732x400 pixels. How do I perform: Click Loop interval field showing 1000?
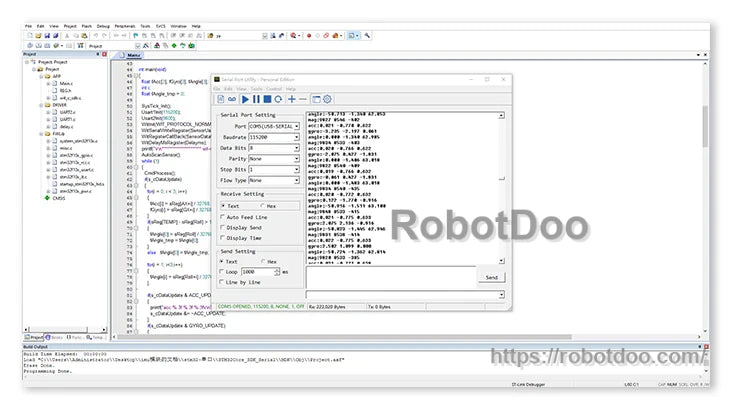pyautogui.click(x=258, y=272)
